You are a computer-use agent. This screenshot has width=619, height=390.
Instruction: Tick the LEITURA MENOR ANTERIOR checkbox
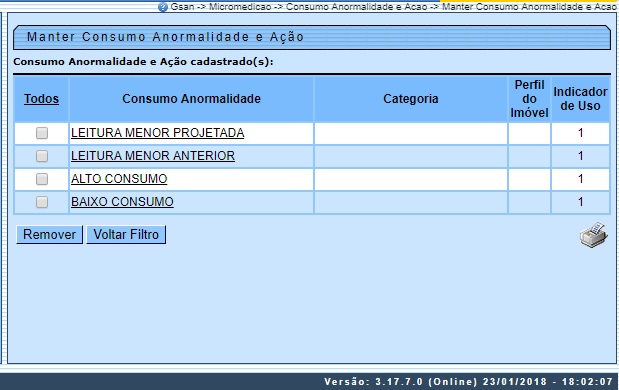[42, 156]
